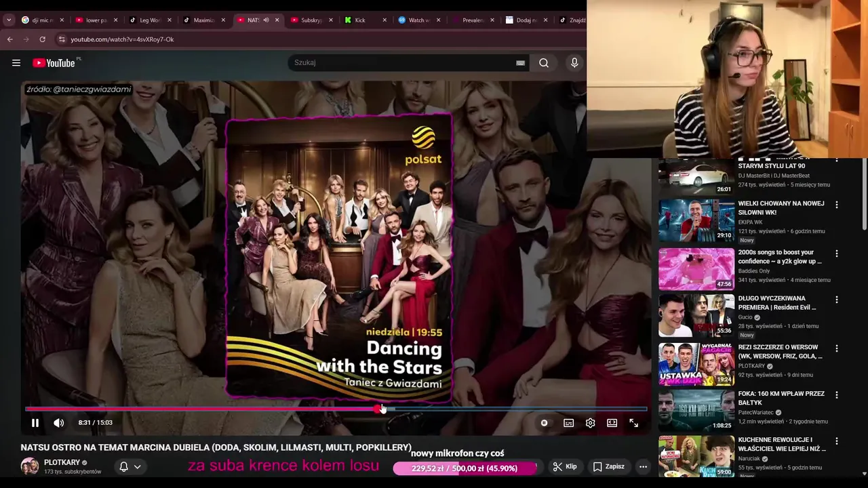Screen dimensions: 868x488
Task: Open the Kuchenne Rewolucje video thumbnail
Action: click(x=696, y=457)
